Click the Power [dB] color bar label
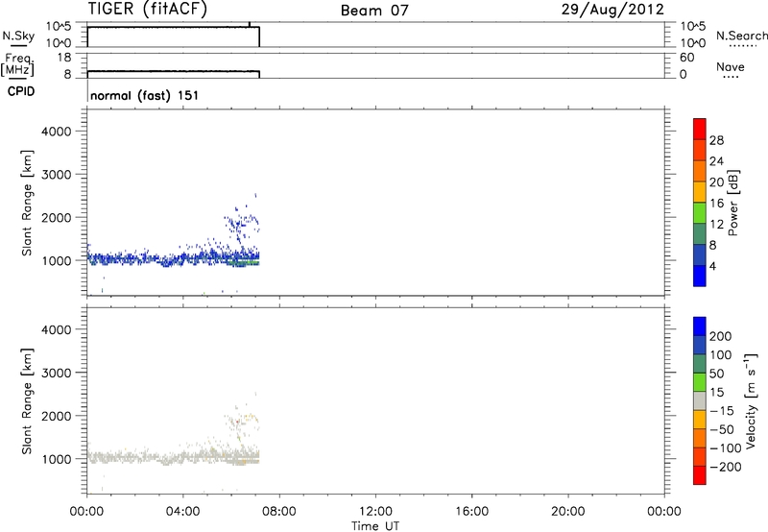The height and width of the screenshot is (532, 768). coord(732,203)
